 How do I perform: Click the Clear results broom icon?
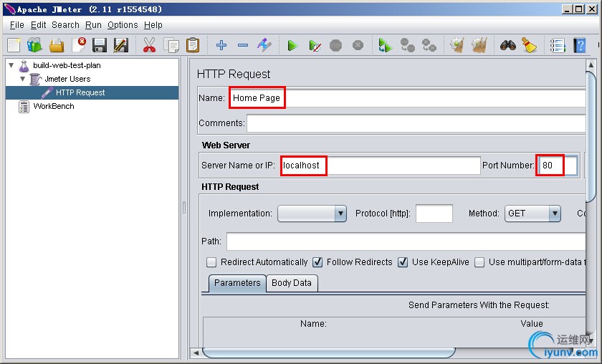(x=457, y=45)
